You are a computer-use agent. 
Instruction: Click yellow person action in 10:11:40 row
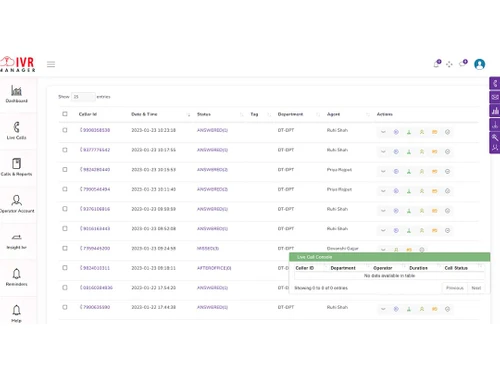click(x=422, y=191)
